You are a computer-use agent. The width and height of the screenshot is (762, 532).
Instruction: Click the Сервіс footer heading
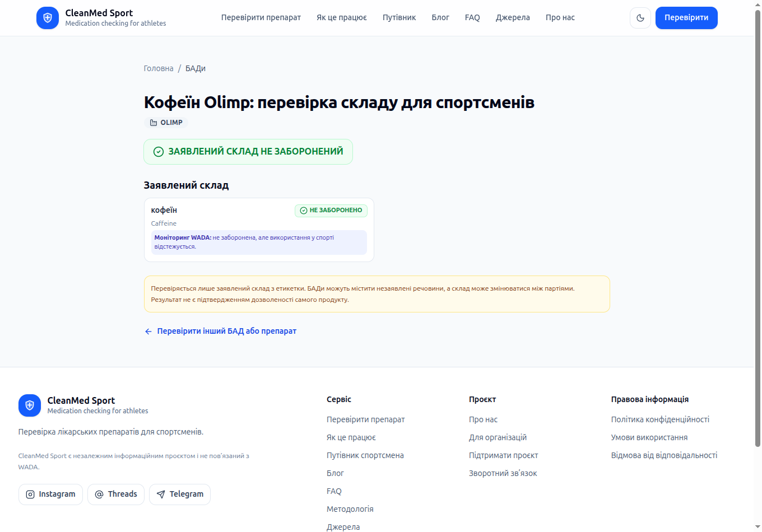point(339,399)
